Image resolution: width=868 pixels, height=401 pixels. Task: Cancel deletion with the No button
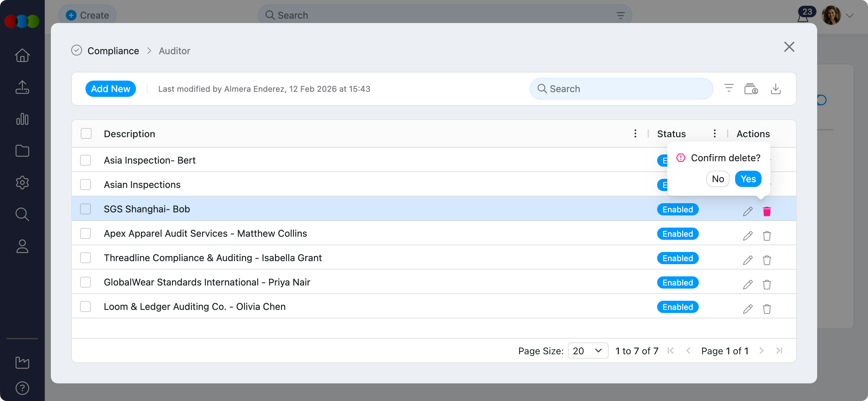pos(718,179)
